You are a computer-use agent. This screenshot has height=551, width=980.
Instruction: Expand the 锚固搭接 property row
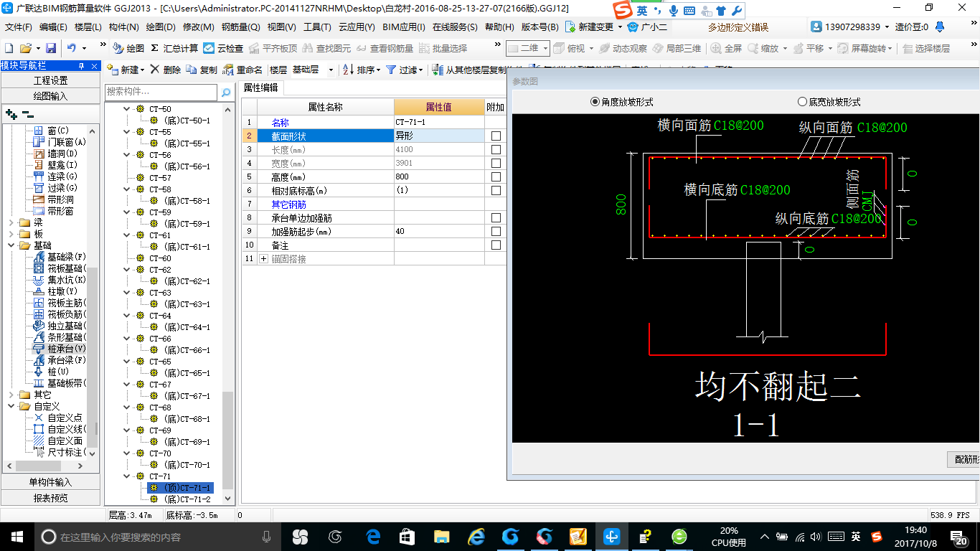pos(263,259)
